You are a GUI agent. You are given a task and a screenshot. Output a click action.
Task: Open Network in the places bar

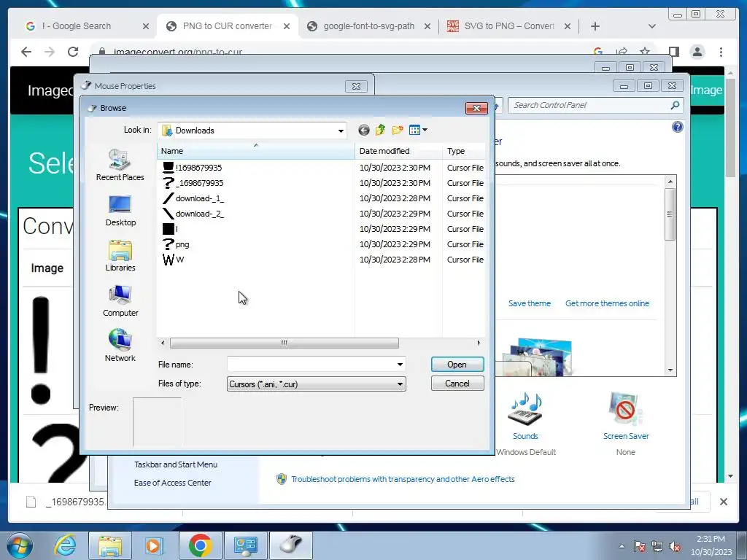pos(120,346)
